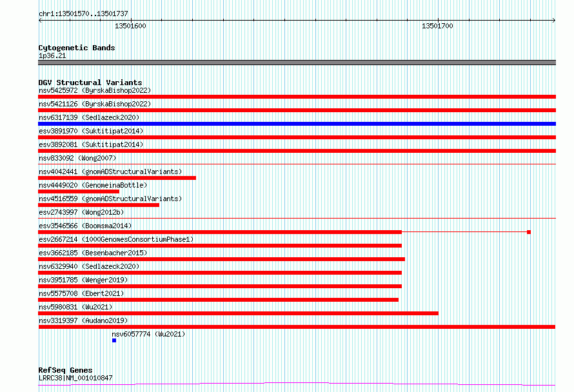
Task: Select the nsv4042441 gnomADStructuralVariants red bar
Action: point(117,178)
